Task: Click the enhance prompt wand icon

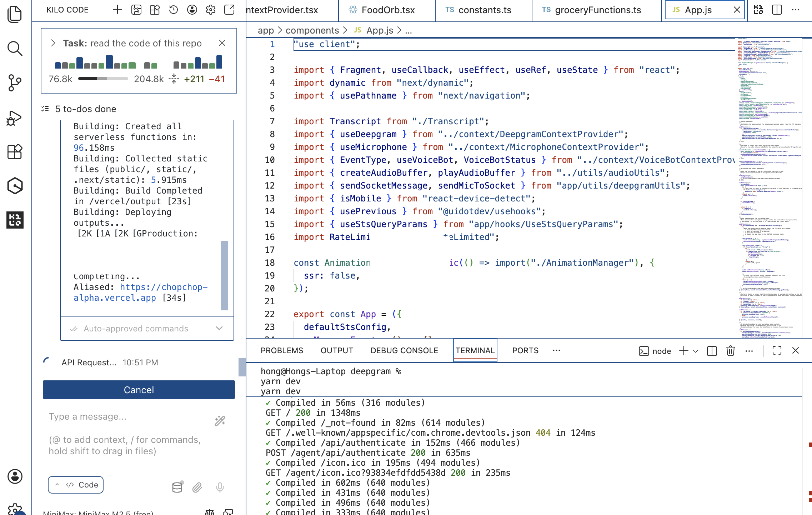Action: tap(220, 421)
